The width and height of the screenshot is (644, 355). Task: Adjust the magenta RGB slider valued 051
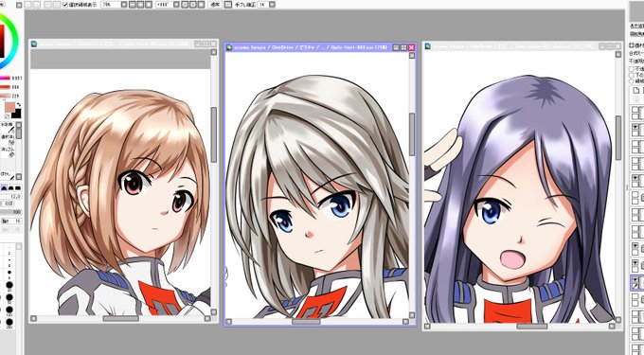[5, 78]
